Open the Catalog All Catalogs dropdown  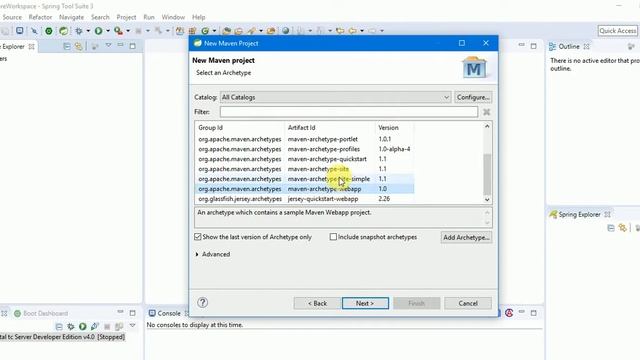click(x=336, y=97)
